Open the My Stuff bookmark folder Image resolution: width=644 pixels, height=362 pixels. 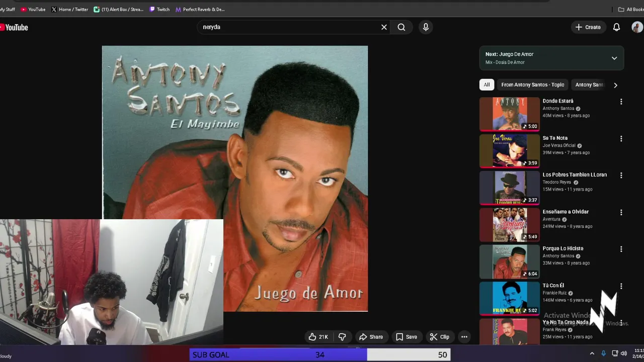click(8, 9)
